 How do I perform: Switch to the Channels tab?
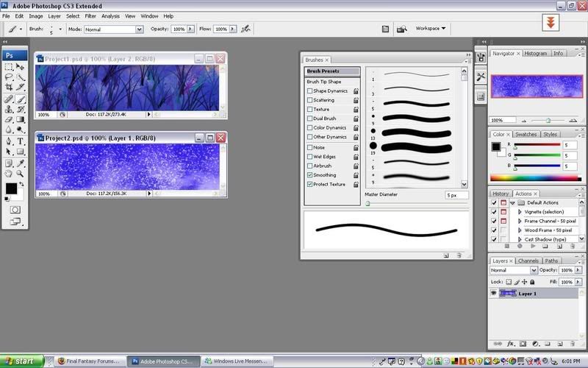click(528, 261)
